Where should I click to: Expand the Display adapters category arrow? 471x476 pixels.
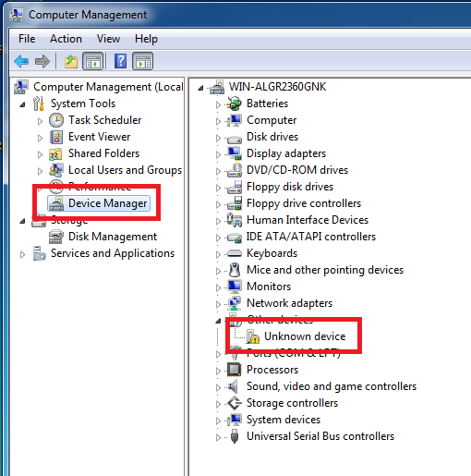click(218, 154)
